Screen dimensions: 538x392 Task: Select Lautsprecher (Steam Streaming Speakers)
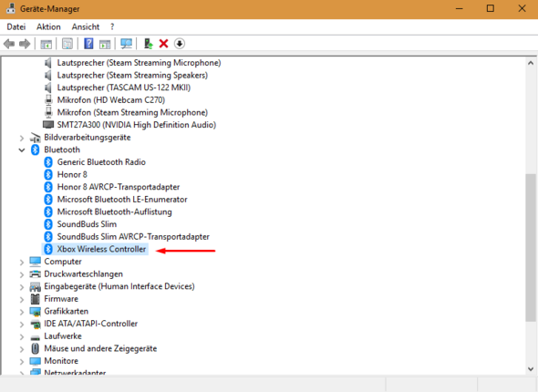coord(132,75)
